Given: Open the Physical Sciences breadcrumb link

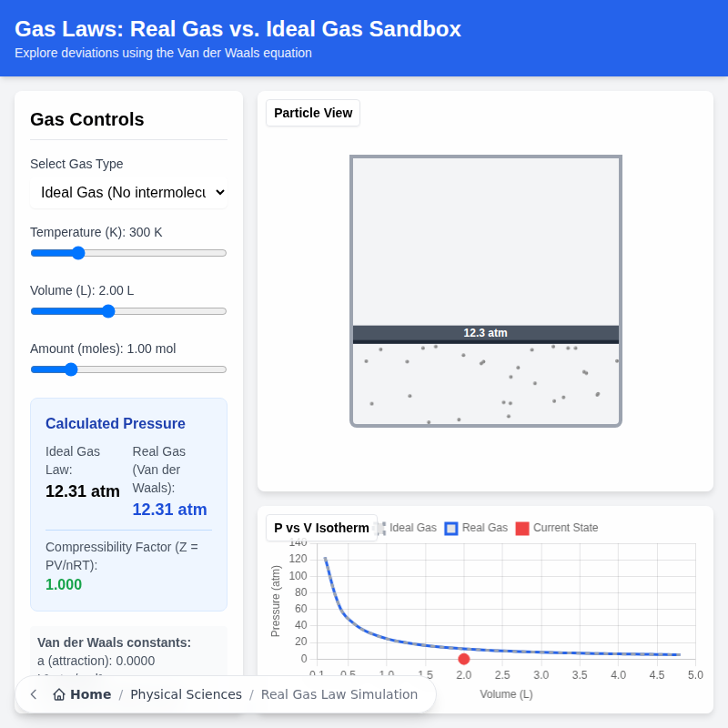Looking at the screenshot, I should point(187,693).
